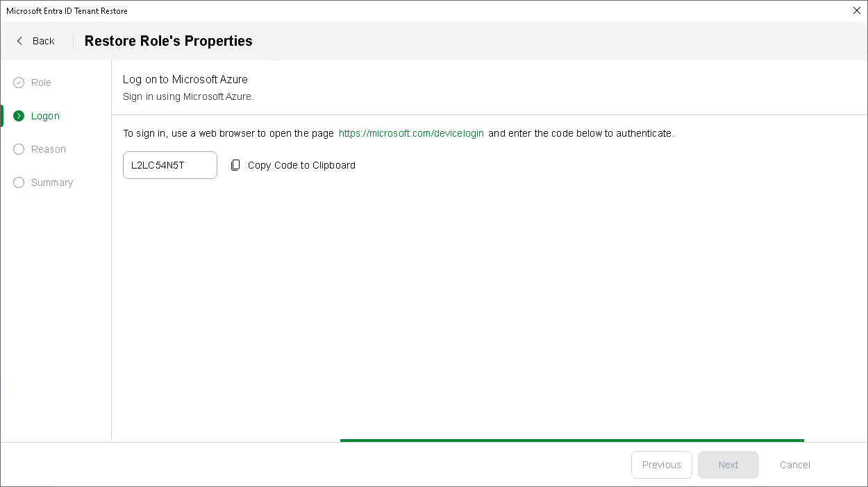868x487 pixels.
Task: Click the clipboard copy icon
Action: click(x=235, y=165)
